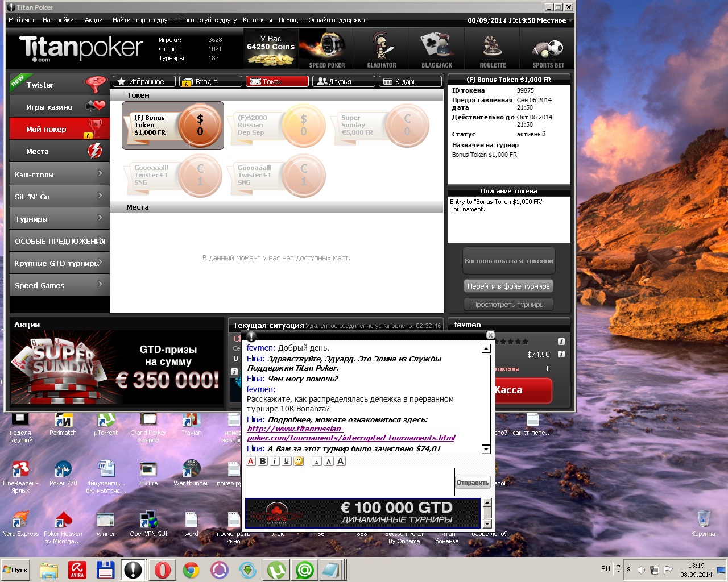Open the Избранное (Favorites) tab
This screenshot has height=582, width=728.
tap(143, 81)
